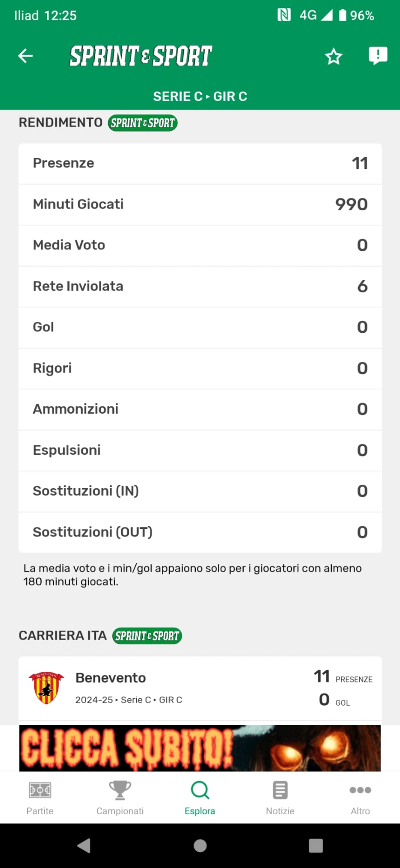
Task: Open the Campionati tab
Action: (120, 798)
